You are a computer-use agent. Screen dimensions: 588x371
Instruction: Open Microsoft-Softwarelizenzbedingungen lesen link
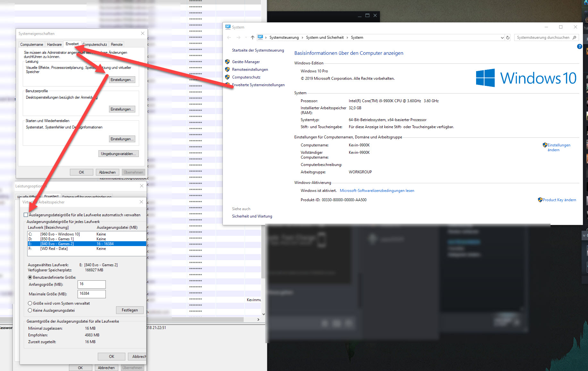click(377, 191)
